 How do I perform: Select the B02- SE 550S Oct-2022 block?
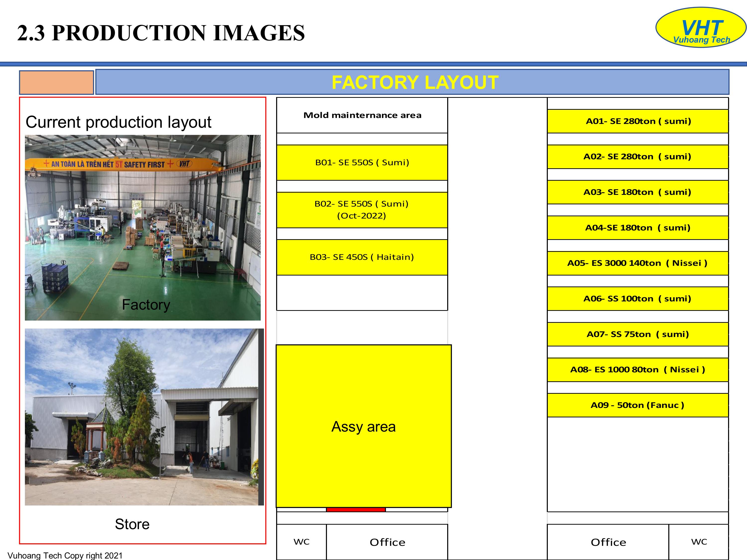click(362, 210)
